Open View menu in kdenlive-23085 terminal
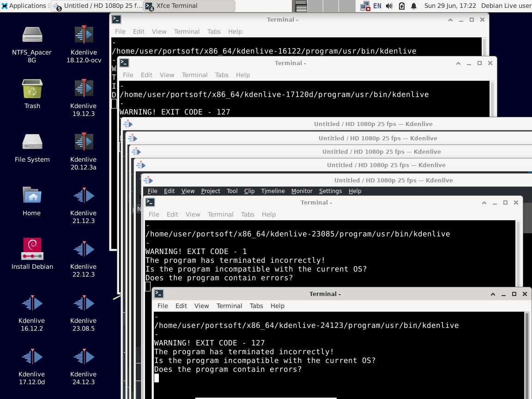 click(x=193, y=214)
